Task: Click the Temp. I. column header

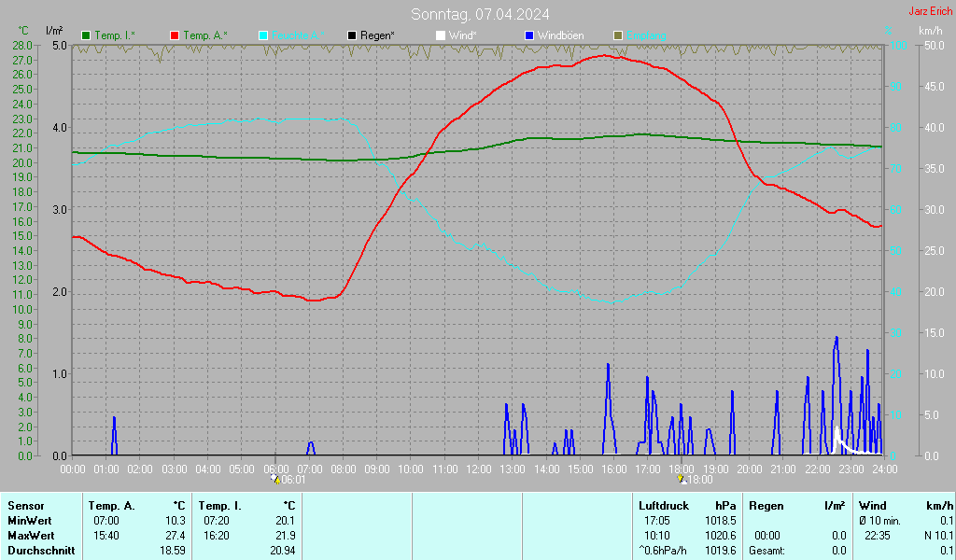Action: tap(219, 506)
